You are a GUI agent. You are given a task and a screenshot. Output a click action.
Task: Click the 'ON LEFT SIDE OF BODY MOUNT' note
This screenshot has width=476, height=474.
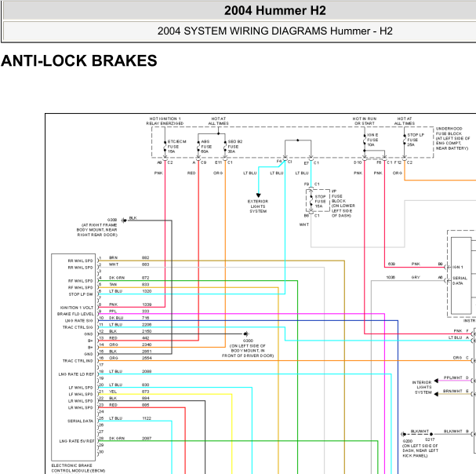pos(248,351)
